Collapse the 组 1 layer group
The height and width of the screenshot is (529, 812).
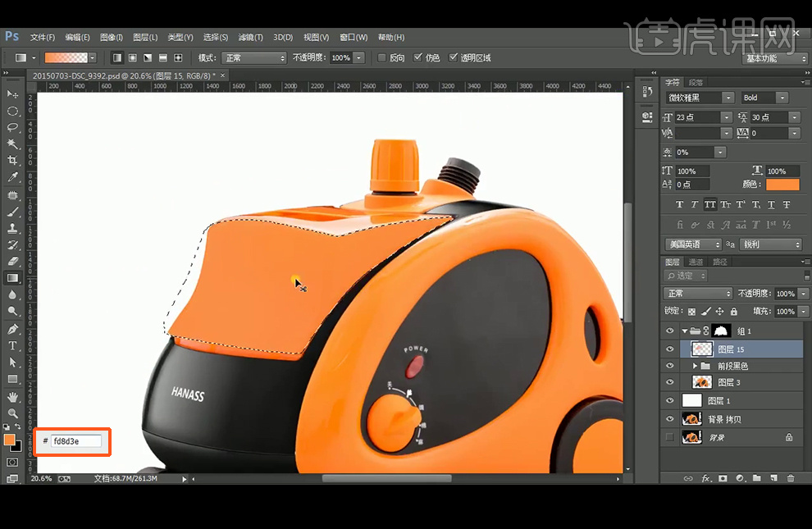point(684,331)
